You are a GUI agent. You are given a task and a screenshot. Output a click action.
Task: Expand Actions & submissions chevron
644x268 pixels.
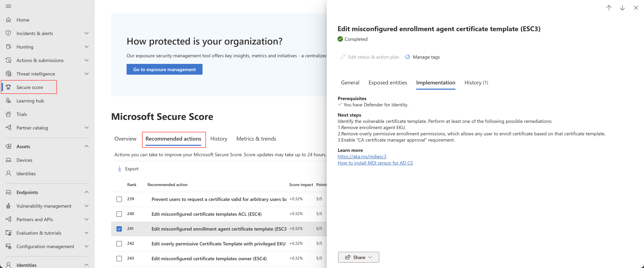(x=87, y=60)
